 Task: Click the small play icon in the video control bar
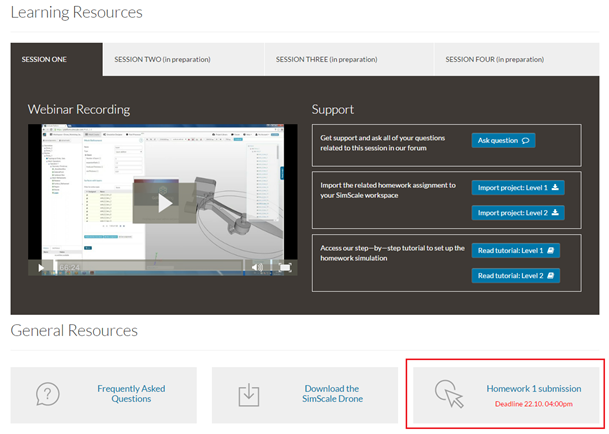pyautogui.click(x=41, y=268)
